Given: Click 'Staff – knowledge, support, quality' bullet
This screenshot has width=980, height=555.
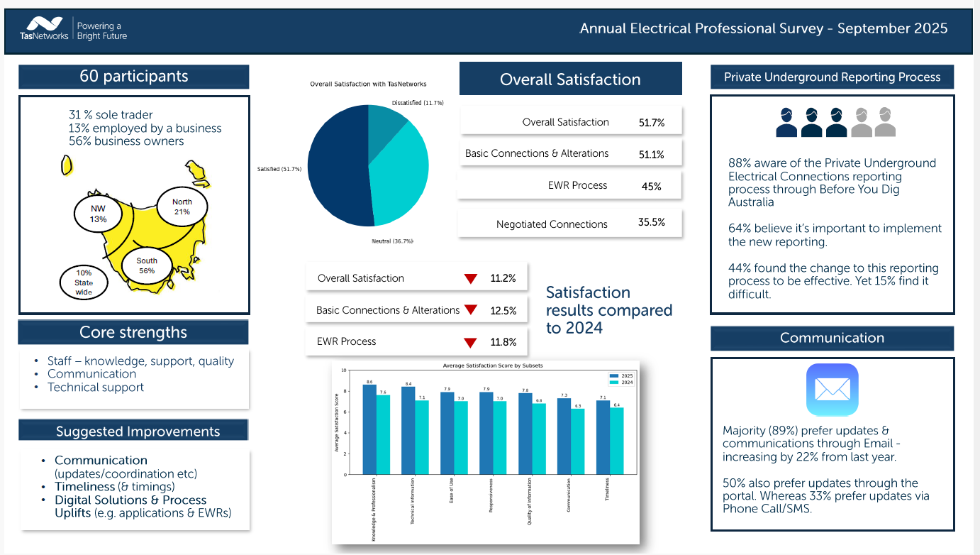Looking at the screenshot, I should tap(140, 361).
